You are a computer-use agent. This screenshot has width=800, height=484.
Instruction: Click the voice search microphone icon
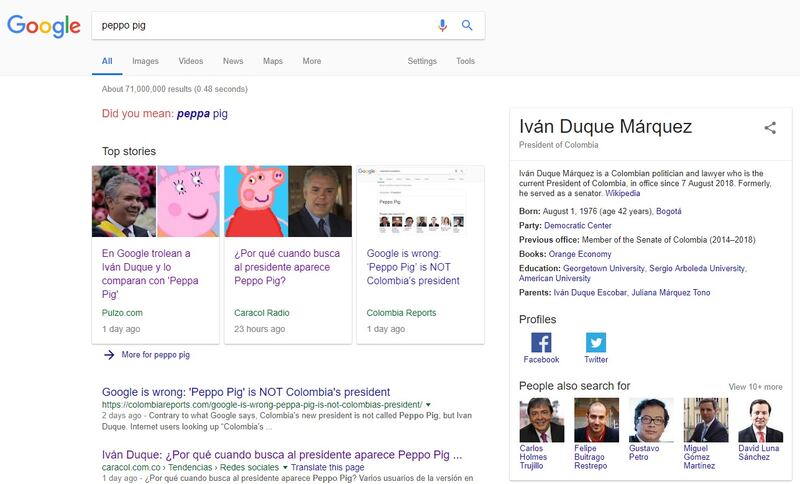click(443, 25)
